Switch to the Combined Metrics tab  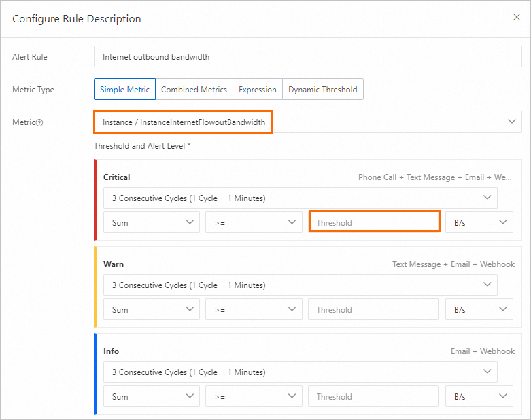point(194,90)
